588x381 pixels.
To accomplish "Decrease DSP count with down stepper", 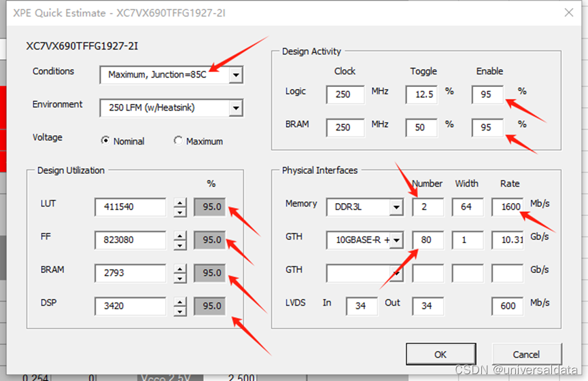I will 180,311.
